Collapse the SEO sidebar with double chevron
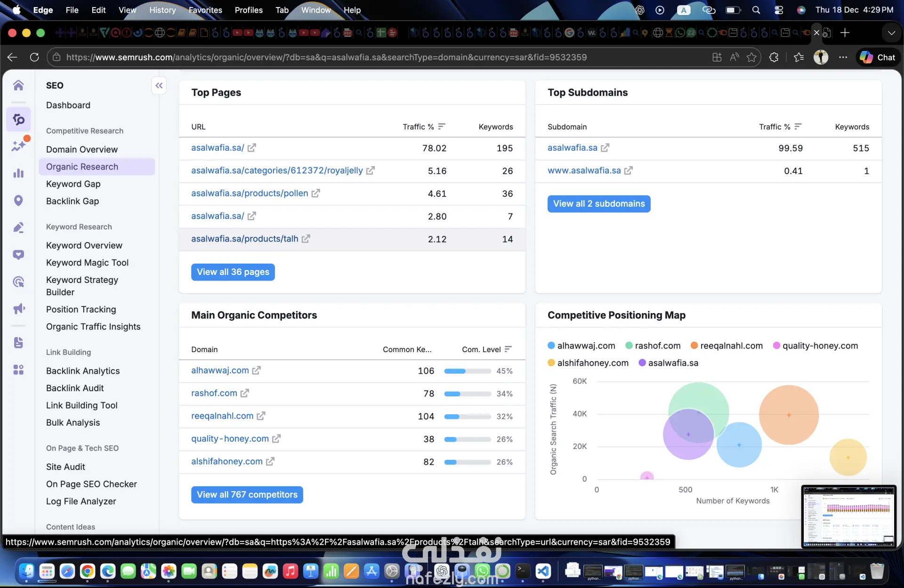The height and width of the screenshot is (588, 904). (159, 86)
